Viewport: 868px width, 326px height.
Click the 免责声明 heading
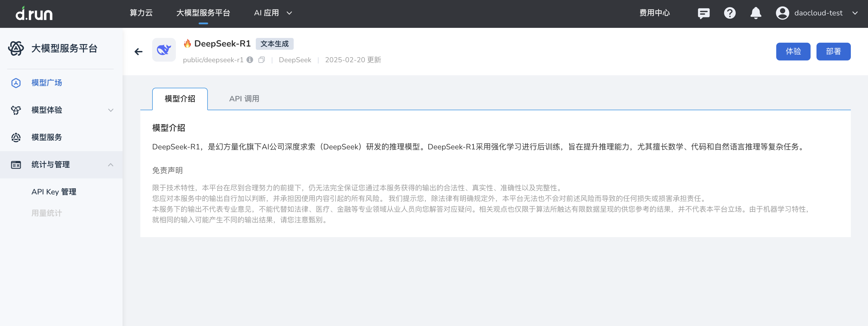(x=168, y=170)
